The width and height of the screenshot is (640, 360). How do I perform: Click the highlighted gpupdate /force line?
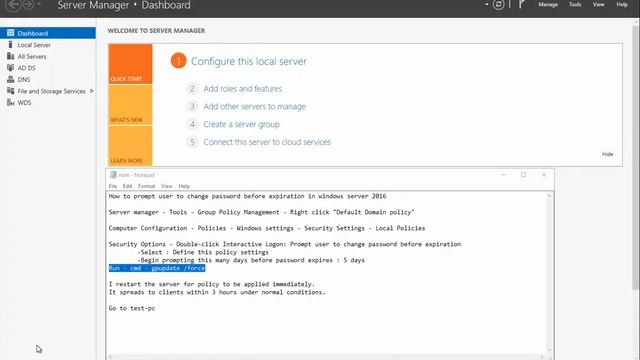pos(157,268)
